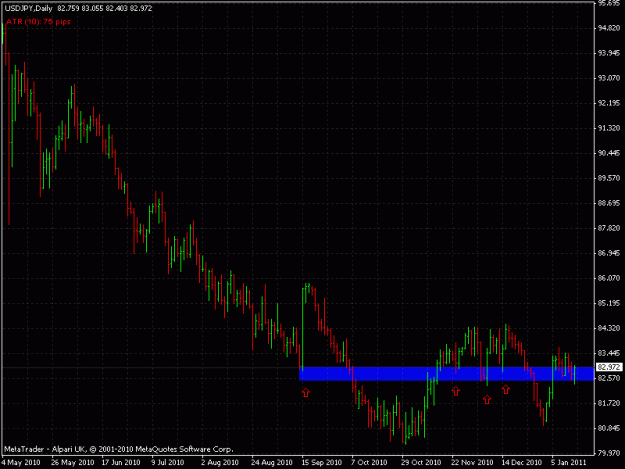Click the 89.570 price axis label
The width and height of the screenshot is (625, 469).
click(x=609, y=178)
